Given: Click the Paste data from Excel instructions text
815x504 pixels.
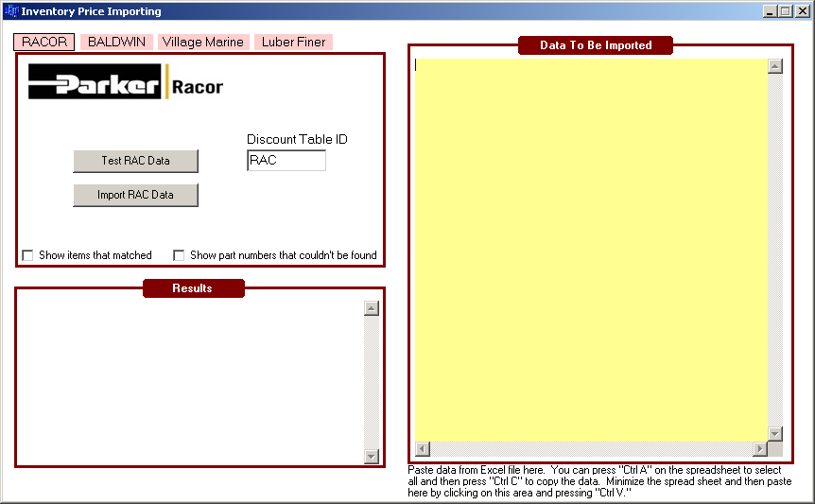Looking at the screenshot, I should (x=599, y=481).
